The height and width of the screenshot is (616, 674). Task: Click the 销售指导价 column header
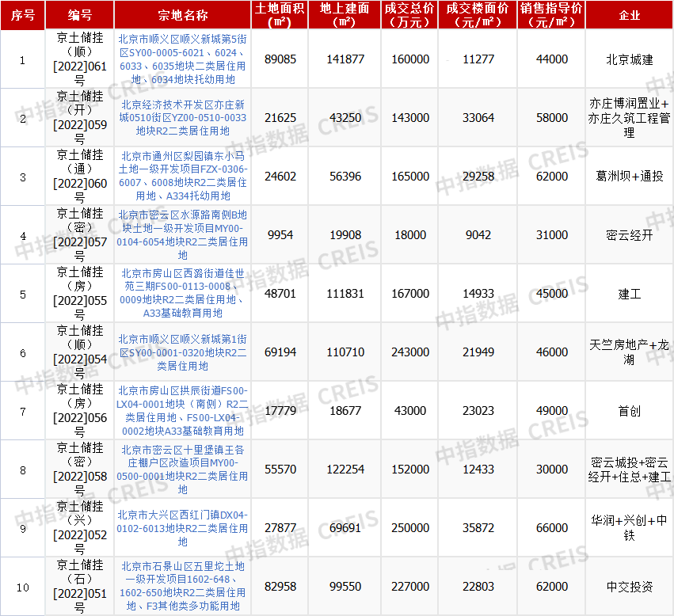pos(551,15)
